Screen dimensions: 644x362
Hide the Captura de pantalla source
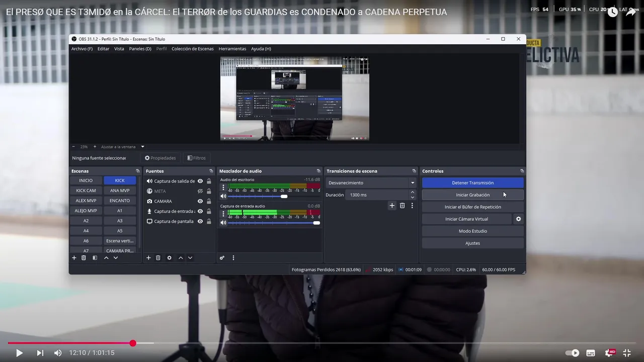tap(200, 221)
